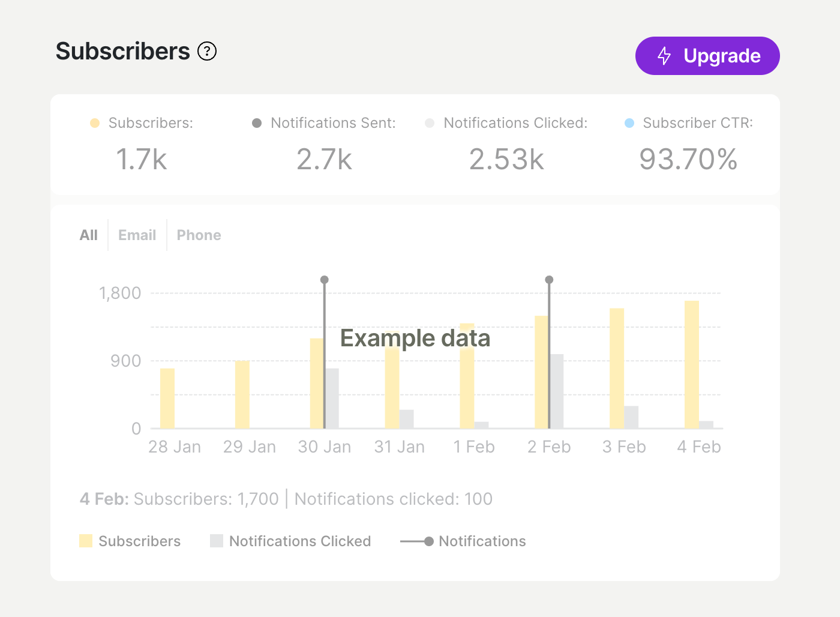The height and width of the screenshot is (617, 840).
Task: Click the gray Notifications Clicked color swatch
Action: [216, 541]
